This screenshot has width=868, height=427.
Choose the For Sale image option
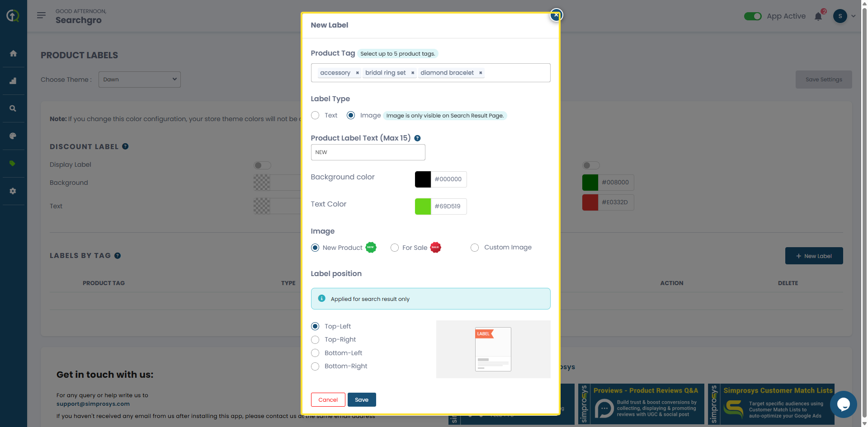tap(395, 248)
